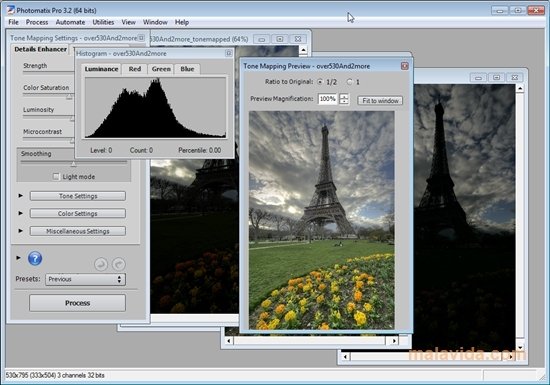Click the Level: 0 readout in Histogram
This screenshot has width=550, height=385.
pyautogui.click(x=101, y=150)
